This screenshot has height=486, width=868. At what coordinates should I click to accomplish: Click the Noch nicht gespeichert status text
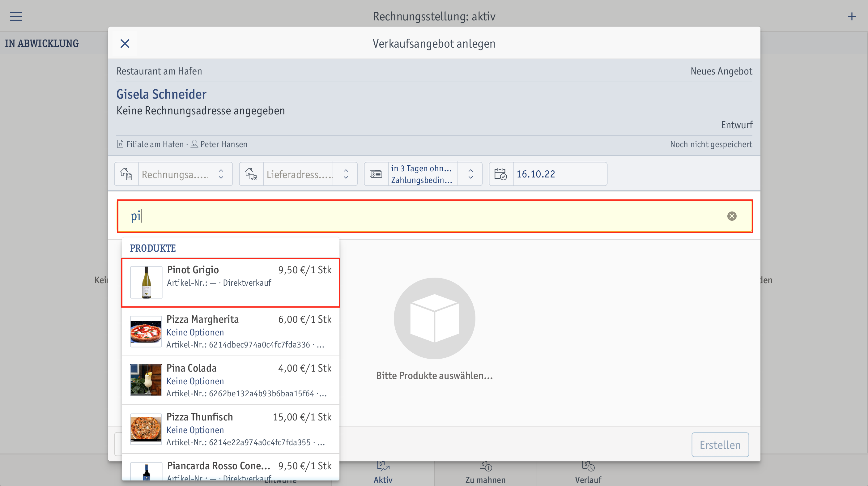[x=711, y=144]
